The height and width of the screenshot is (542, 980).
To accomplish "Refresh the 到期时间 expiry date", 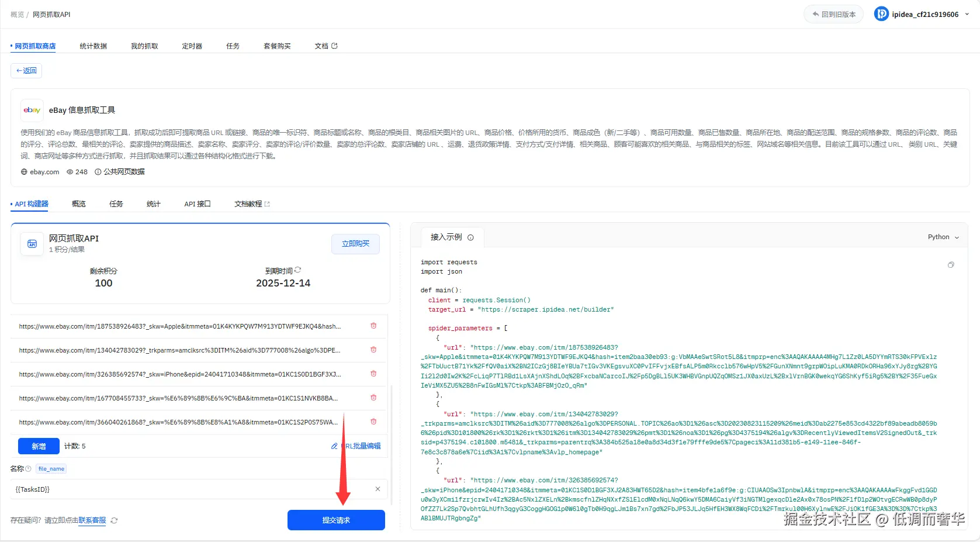I will (298, 270).
